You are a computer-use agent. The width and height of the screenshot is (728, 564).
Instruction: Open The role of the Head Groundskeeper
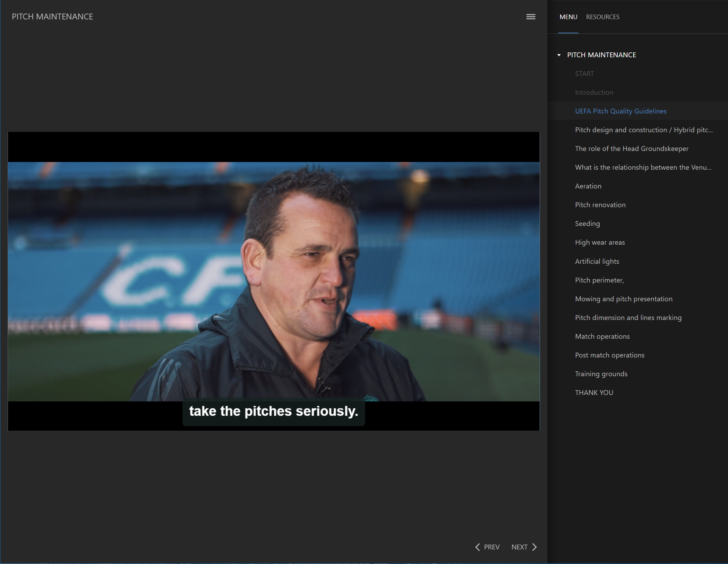(631, 149)
